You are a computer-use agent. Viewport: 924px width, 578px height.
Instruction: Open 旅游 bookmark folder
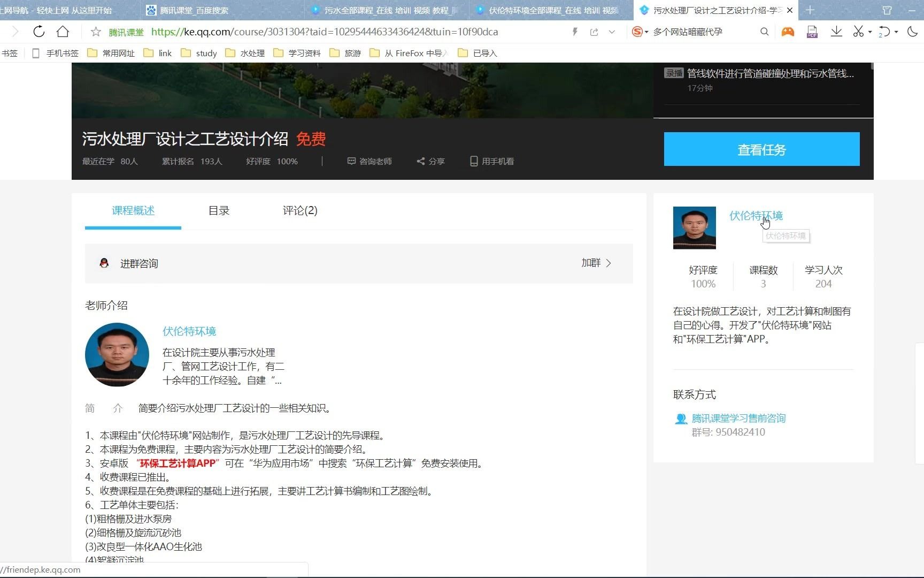(345, 53)
